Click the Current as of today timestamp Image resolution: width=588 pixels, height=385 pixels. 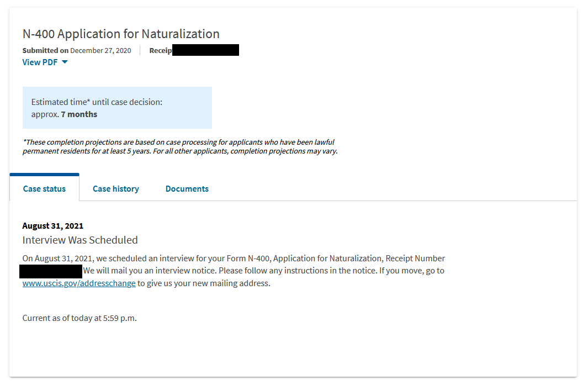(80, 318)
